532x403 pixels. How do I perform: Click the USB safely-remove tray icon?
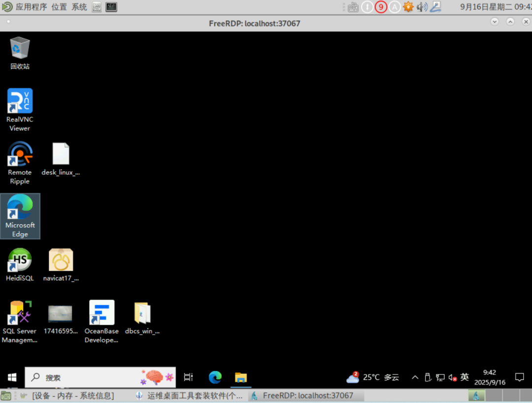(428, 377)
